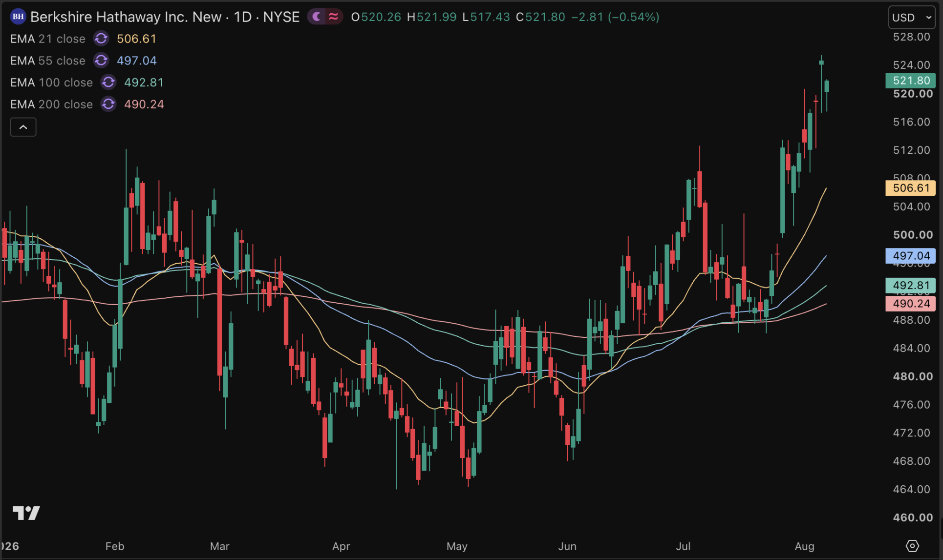Click the refresh icon beside EMA 200

(x=108, y=104)
